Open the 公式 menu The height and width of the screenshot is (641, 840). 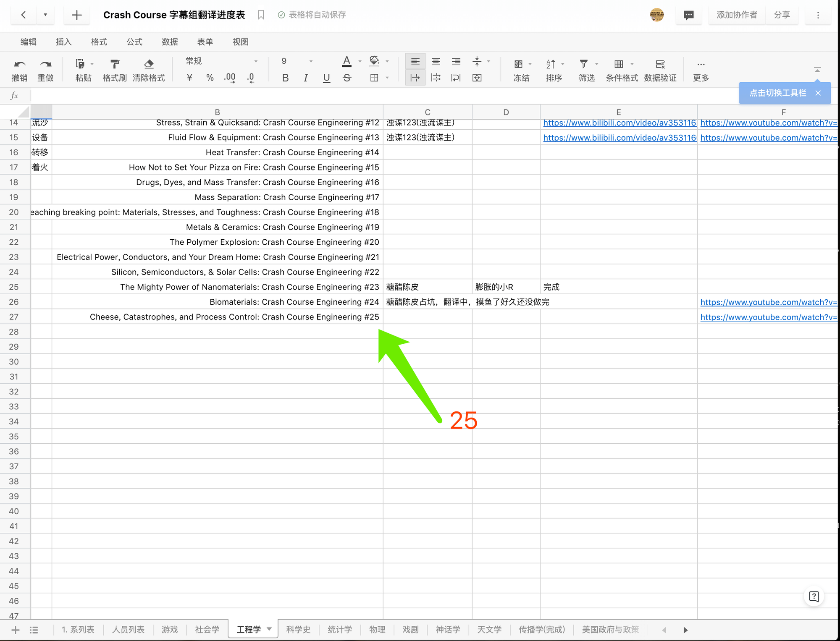click(x=134, y=42)
